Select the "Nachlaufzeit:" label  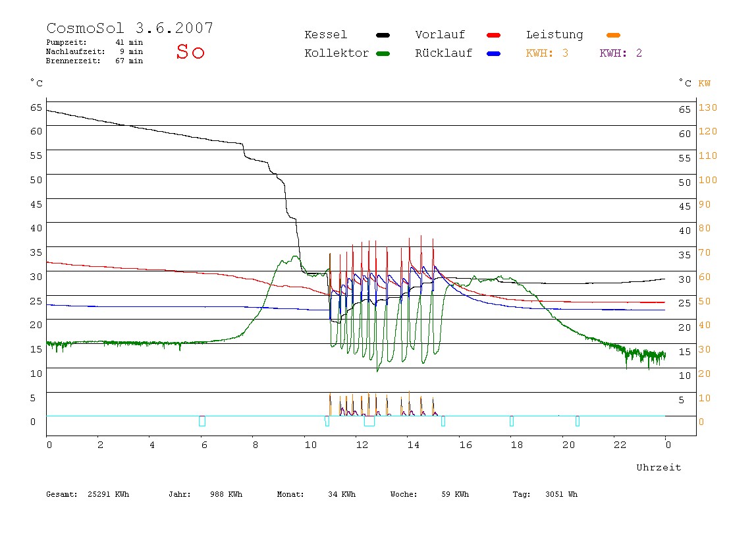(76, 51)
